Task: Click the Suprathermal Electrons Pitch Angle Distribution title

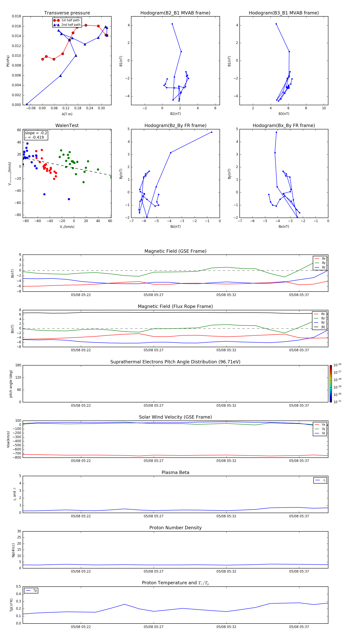Action: point(175,362)
